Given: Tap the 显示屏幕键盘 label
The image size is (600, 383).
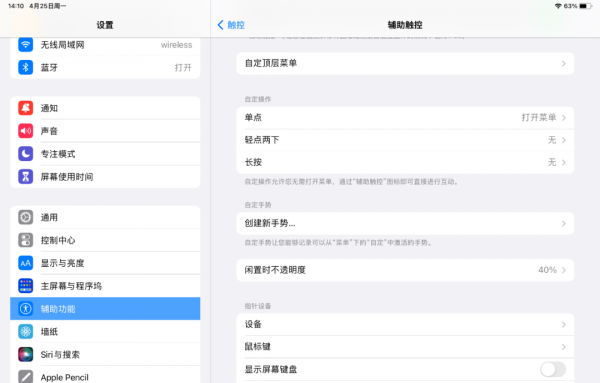Looking at the screenshot, I should [x=271, y=369].
